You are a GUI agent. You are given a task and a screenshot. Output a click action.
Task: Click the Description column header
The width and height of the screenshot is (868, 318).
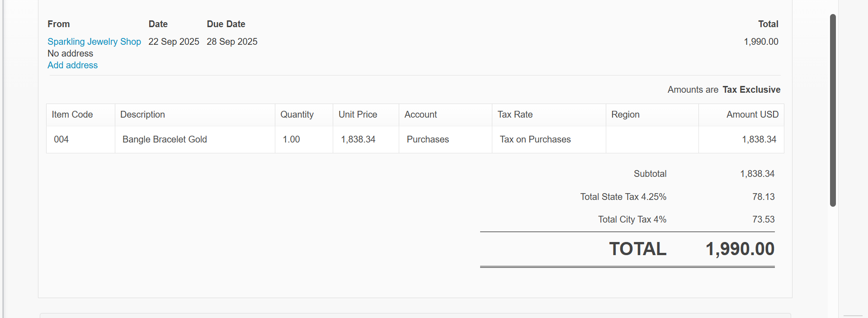point(142,114)
